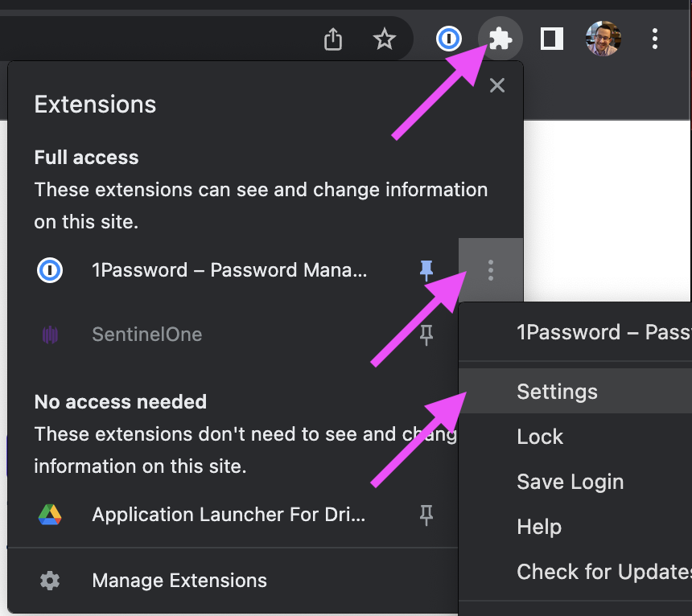
Task: Unpin 1Password from the toolbar
Action: coord(426,271)
